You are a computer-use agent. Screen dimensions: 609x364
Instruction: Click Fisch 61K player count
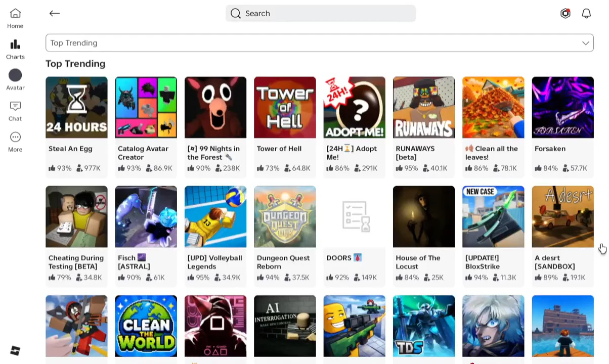155,277
